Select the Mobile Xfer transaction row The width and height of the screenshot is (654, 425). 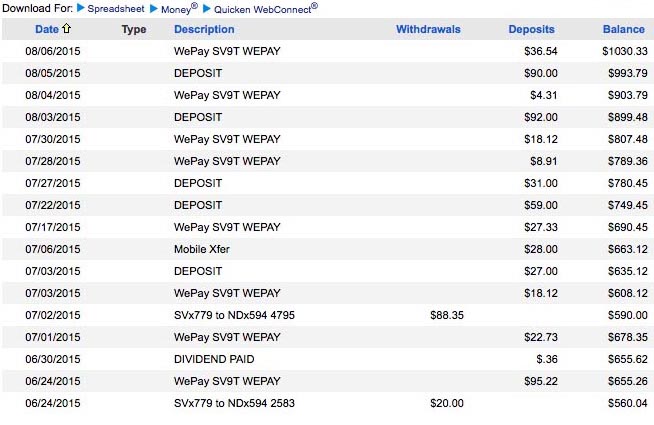tap(327, 249)
